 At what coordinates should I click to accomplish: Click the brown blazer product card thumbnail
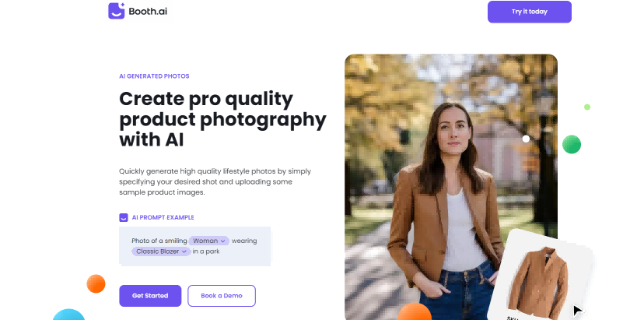(x=539, y=276)
